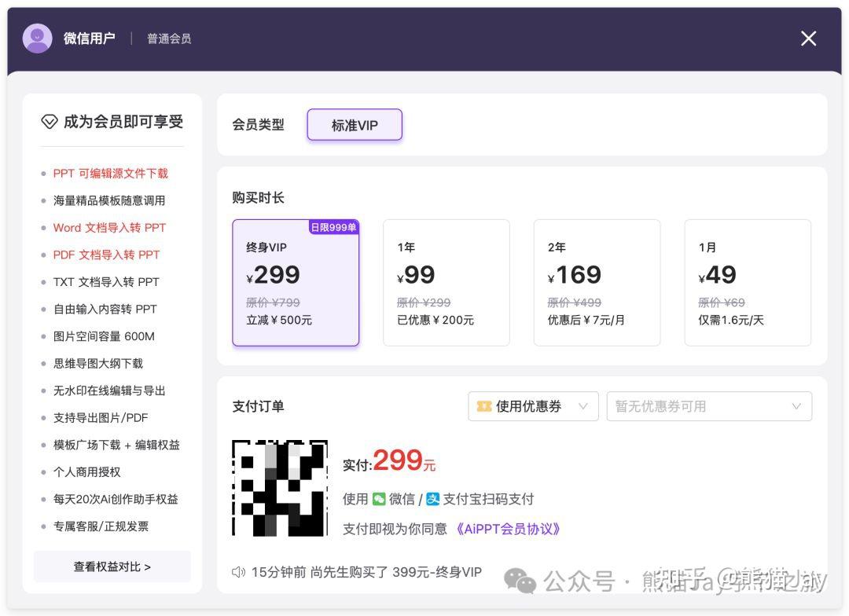Click the 原价 ¥799 strikethrough price
The image size is (849, 616).
[x=273, y=302]
